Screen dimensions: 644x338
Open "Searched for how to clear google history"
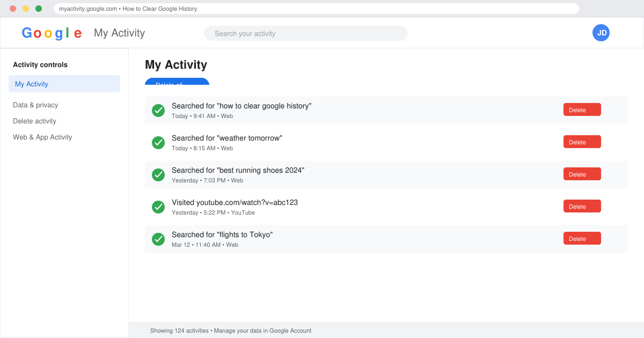point(241,106)
